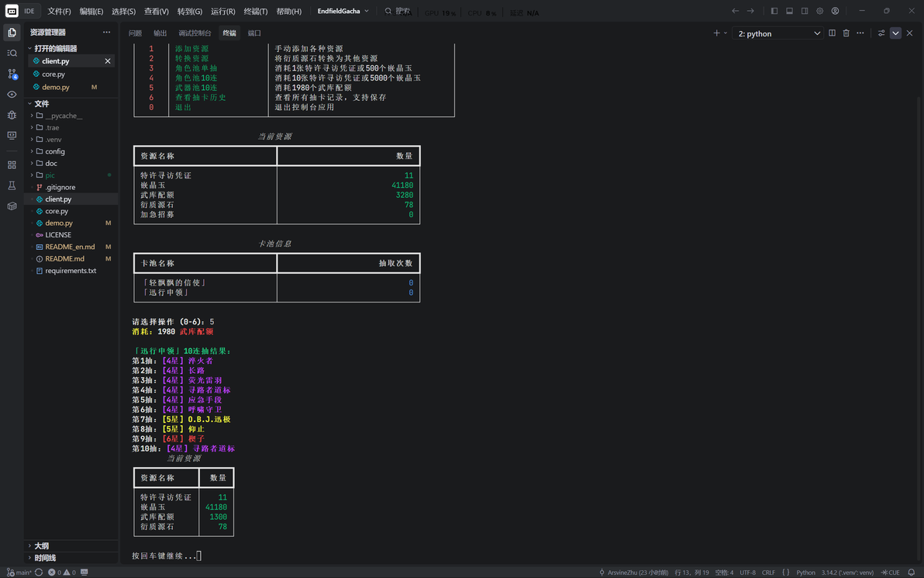Open Explorer more actions ellipsis
Screen dimensions: 924x578
coord(106,33)
